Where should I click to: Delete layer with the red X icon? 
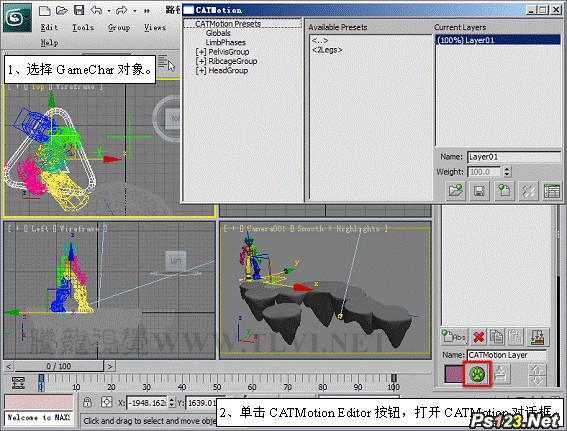[479, 337]
